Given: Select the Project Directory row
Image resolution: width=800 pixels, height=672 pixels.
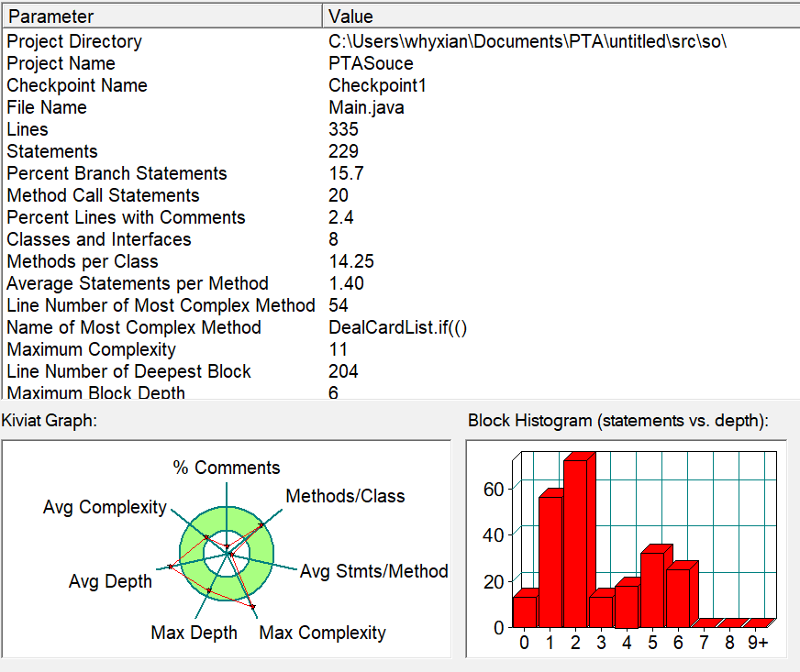Looking at the screenshot, I should tap(400, 41).
